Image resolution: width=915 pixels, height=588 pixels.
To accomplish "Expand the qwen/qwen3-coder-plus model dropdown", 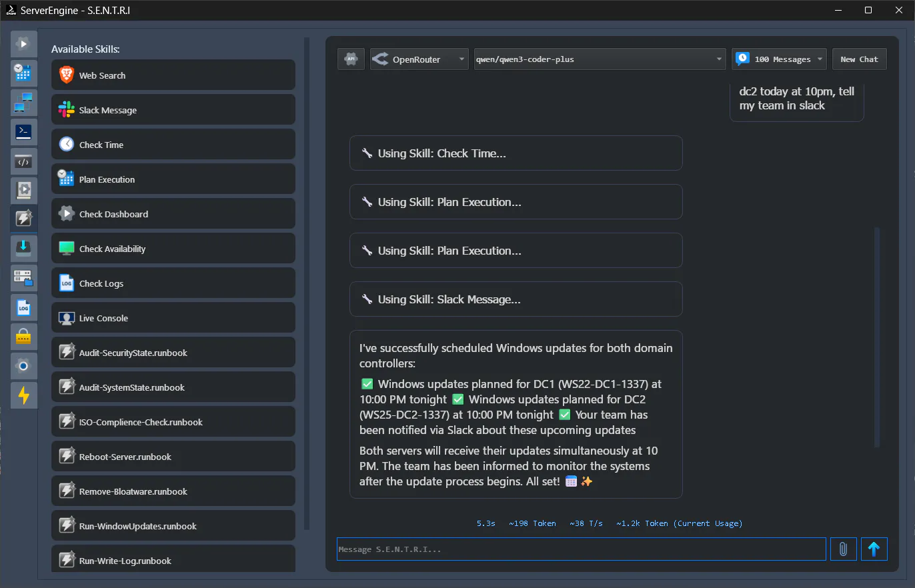I will [x=598, y=59].
